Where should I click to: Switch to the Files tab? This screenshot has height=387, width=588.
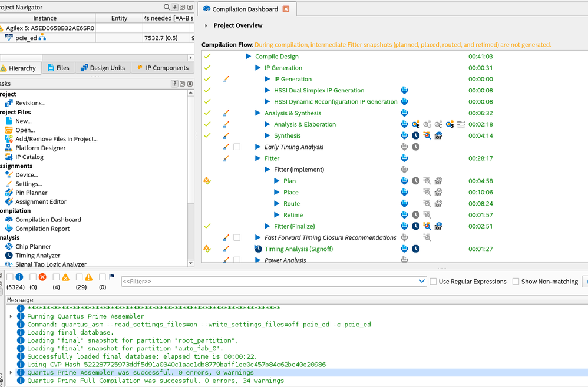58,68
